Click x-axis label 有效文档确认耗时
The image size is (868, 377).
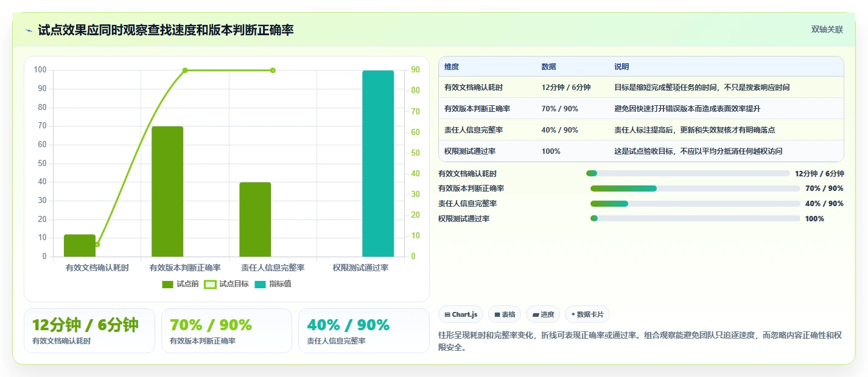pyautogui.click(x=97, y=268)
